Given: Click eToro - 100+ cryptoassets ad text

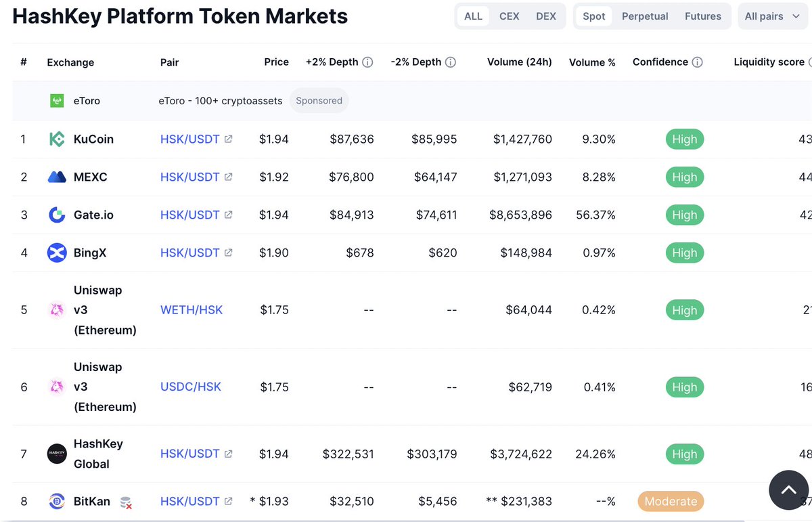Looking at the screenshot, I should pyautogui.click(x=221, y=100).
